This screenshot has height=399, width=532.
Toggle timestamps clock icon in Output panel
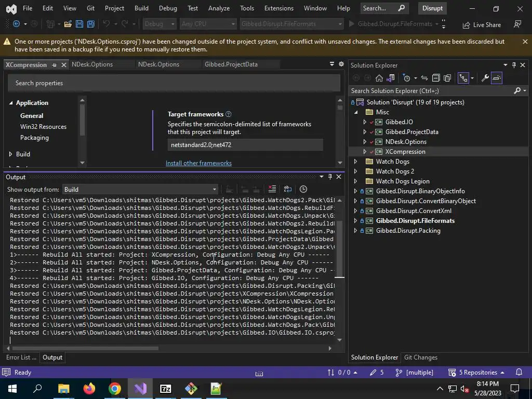[303, 189]
